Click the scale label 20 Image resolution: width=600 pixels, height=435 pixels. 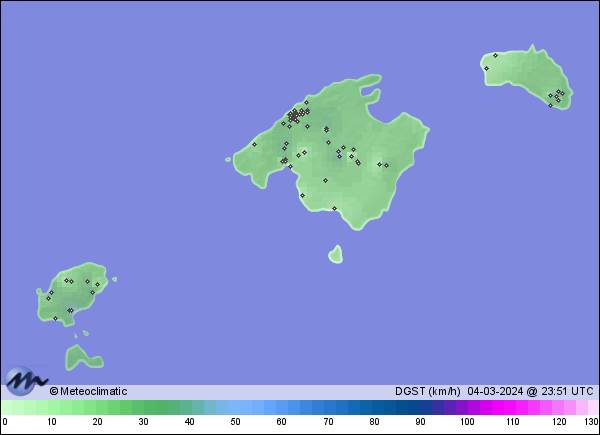(x=97, y=422)
